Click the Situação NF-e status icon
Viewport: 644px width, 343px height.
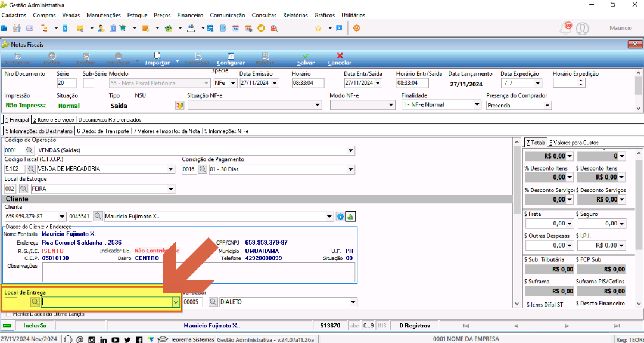click(179, 105)
